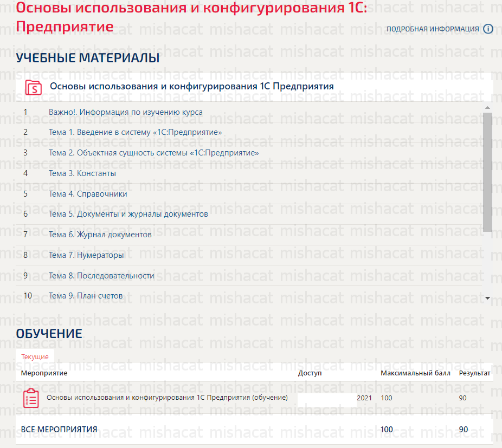This screenshot has height=448, width=502.
Task: Click the ОБУЧЕНИЕ heading
Action: click(49, 334)
